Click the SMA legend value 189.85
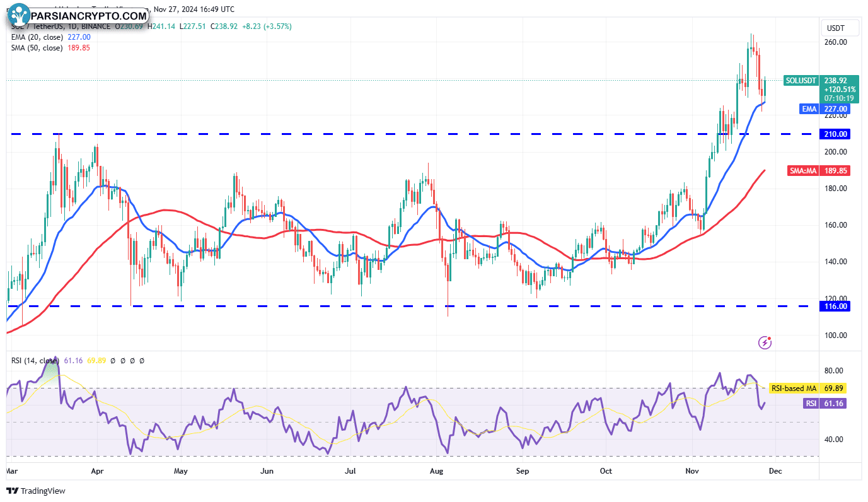The width and height of the screenshot is (868, 502). [78, 48]
